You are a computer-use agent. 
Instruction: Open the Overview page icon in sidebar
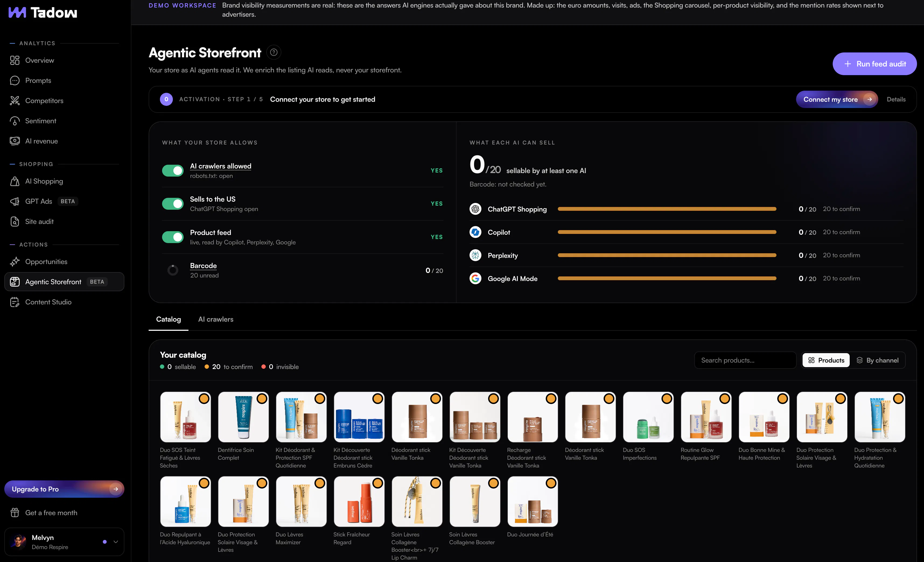[15, 60]
